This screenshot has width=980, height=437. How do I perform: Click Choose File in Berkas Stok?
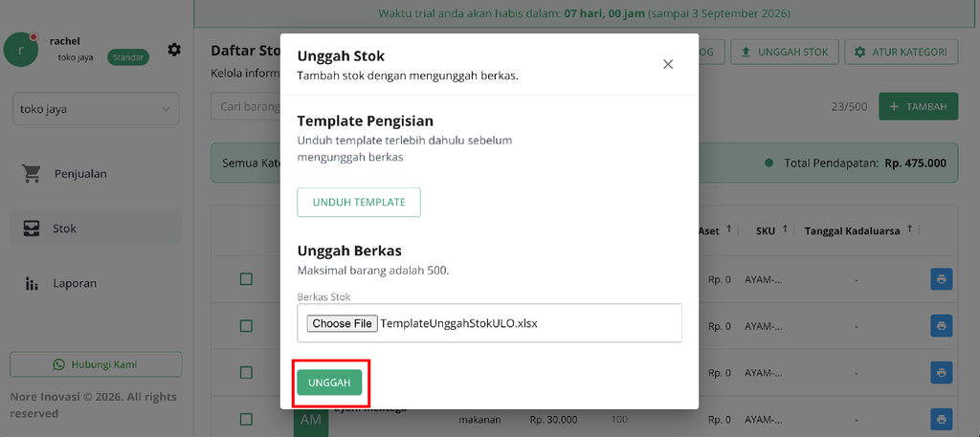(342, 323)
